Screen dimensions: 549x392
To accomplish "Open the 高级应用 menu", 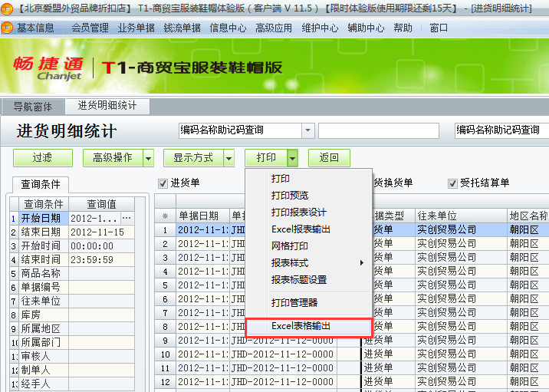I will point(274,28).
